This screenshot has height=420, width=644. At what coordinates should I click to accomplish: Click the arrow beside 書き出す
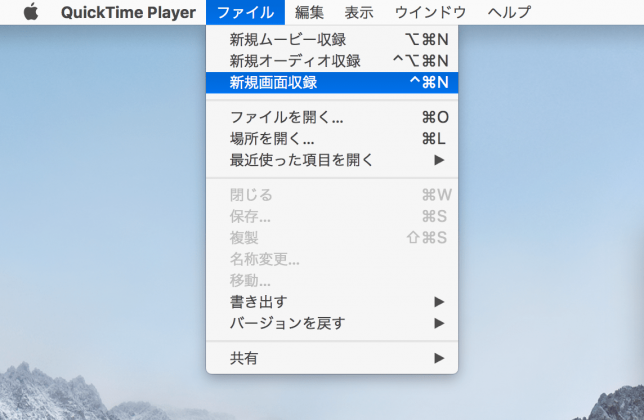pos(439,302)
